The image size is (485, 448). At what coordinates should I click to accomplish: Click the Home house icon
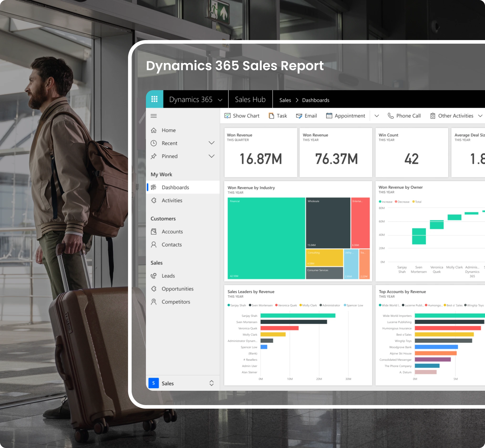coord(154,130)
